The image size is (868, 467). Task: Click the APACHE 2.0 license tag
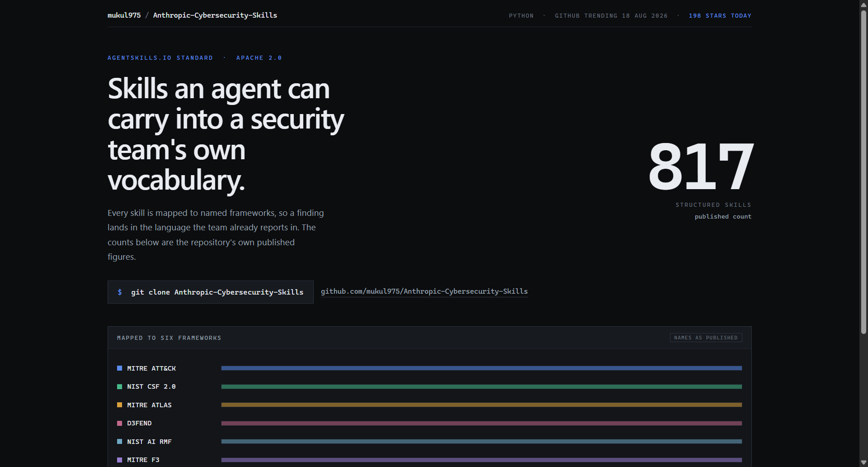pos(259,58)
